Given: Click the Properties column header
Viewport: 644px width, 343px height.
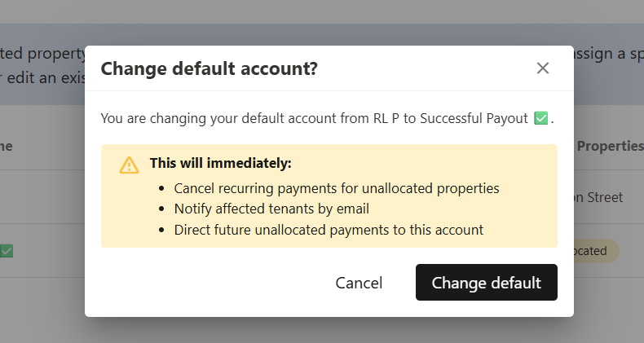Looking at the screenshot, I should [610, 146].
